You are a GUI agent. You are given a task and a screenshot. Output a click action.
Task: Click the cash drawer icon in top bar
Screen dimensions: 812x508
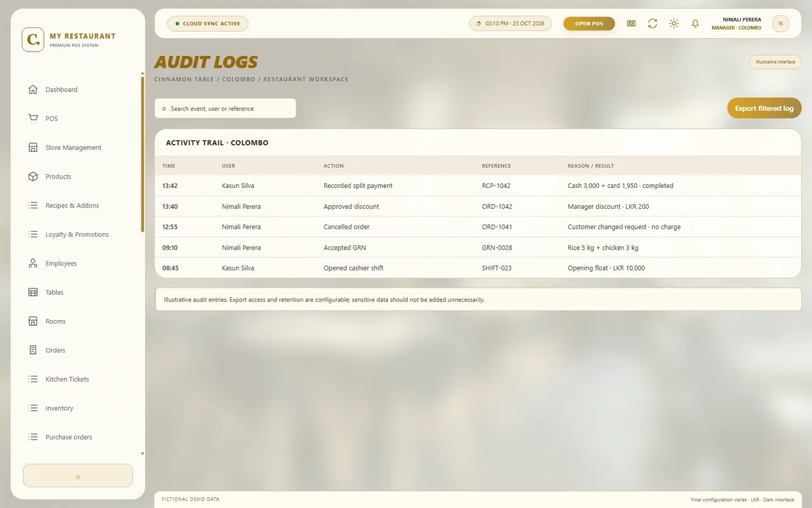(x=631, y=23)
